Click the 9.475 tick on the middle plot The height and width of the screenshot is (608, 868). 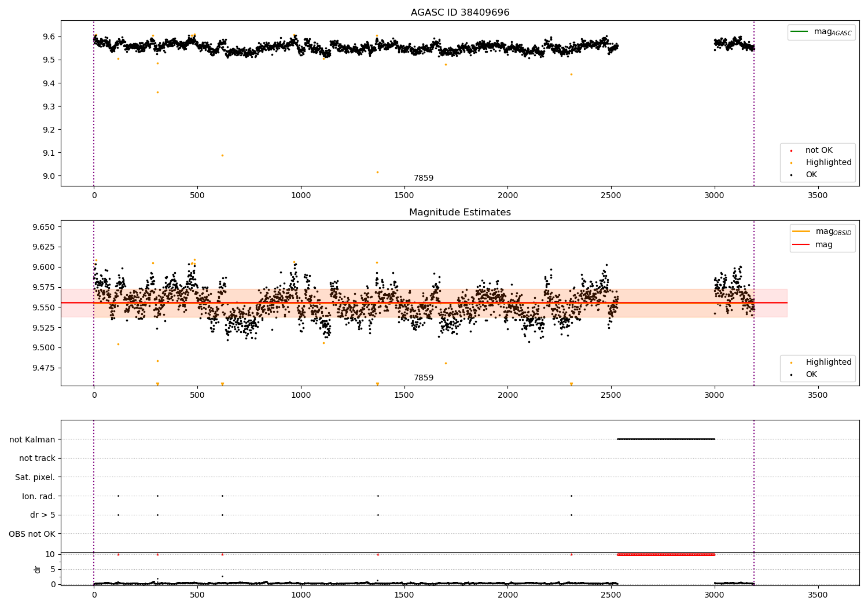44,368
